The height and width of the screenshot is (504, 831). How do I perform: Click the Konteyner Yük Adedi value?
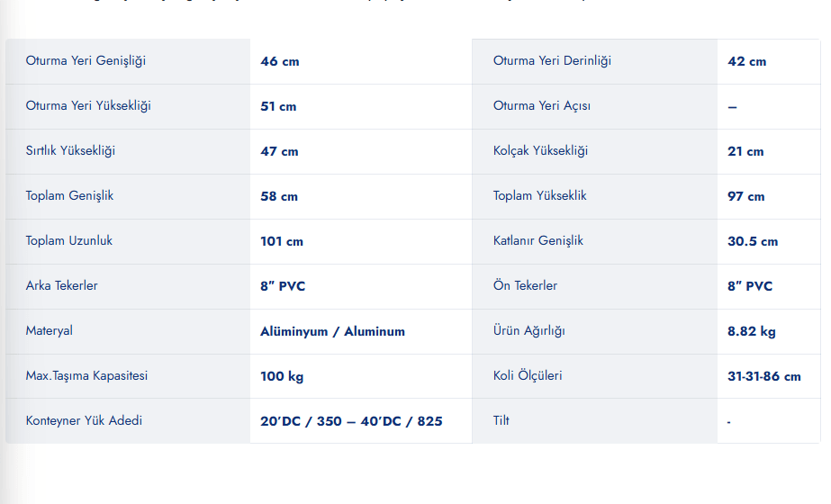pos(351,421)
